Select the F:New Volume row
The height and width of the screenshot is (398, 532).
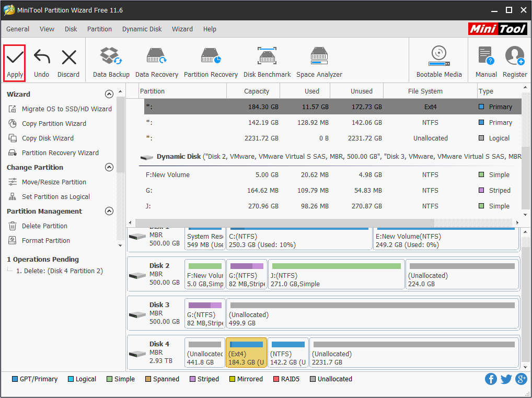(332, 174)
